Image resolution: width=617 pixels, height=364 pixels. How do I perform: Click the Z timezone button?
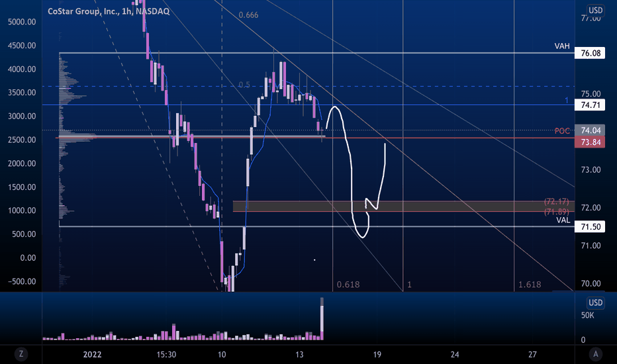click(21, 354)
